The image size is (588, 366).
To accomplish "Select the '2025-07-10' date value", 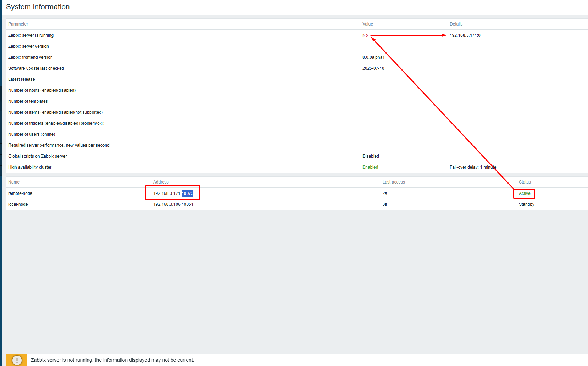I will [373, 68].
